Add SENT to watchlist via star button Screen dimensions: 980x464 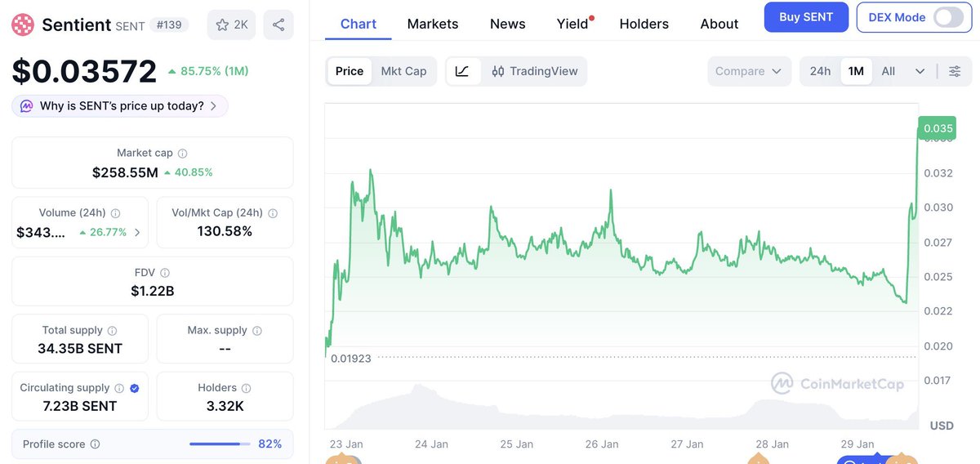click(231, 25)
